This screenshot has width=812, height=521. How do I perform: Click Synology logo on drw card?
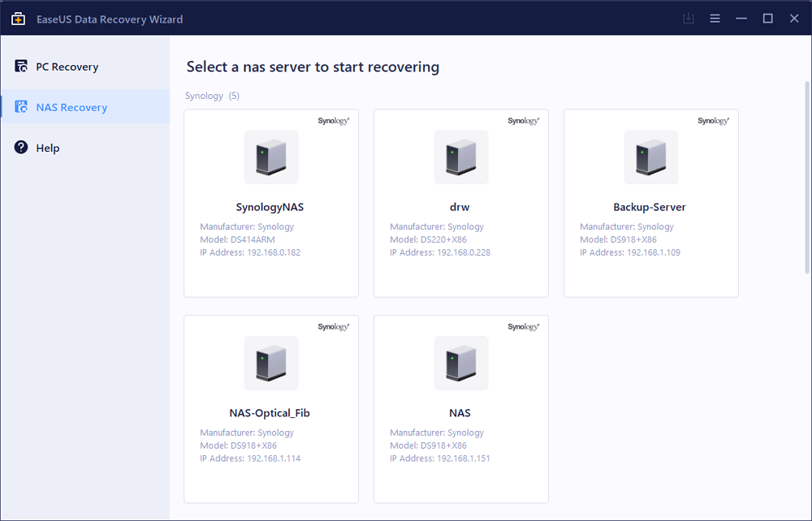point(522,121)
